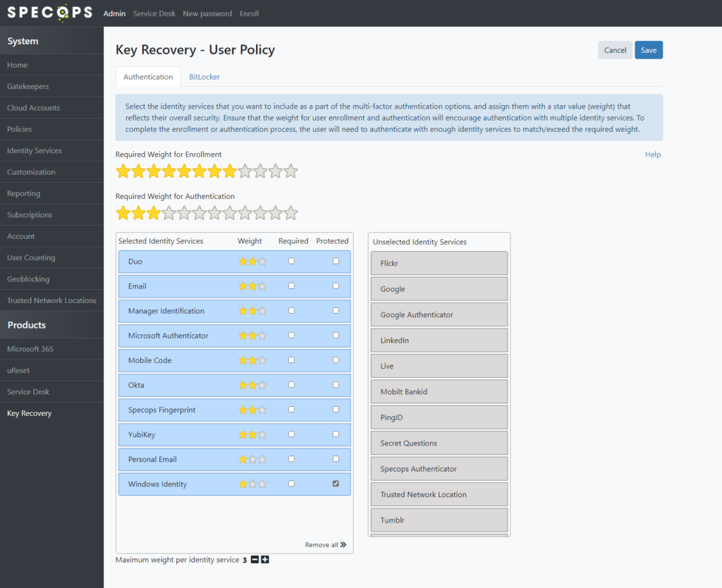Cancel policy changes
The image size is (722, 588).
click(615, 50)
